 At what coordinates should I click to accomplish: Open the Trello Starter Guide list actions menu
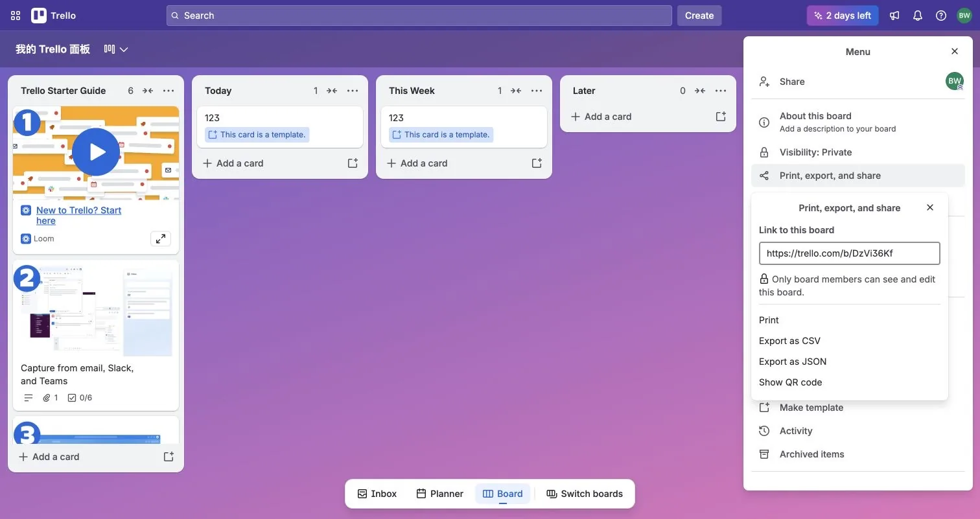point(169,91)
